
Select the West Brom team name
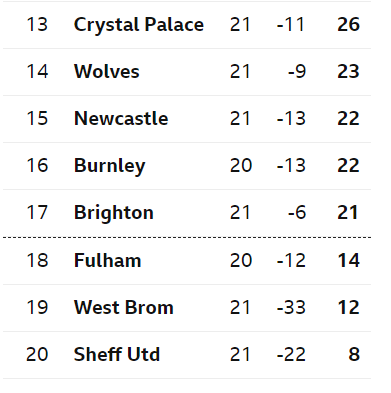pos(124,307)
